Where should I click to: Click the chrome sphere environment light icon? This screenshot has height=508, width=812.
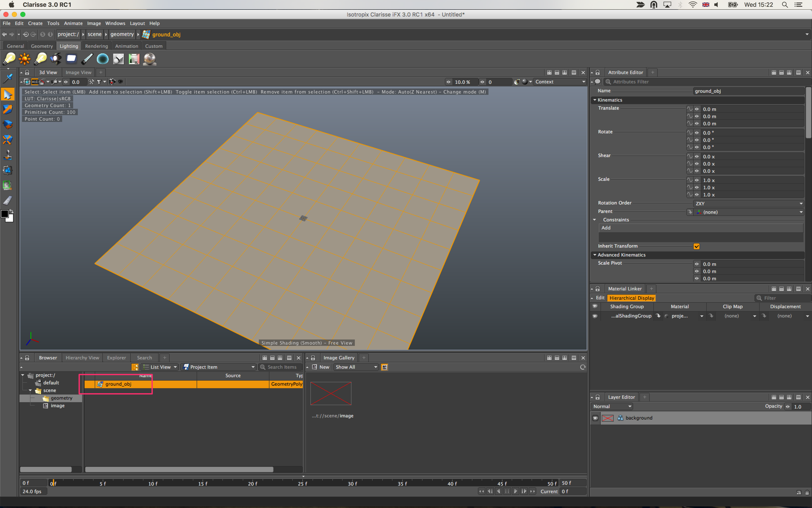149,59
